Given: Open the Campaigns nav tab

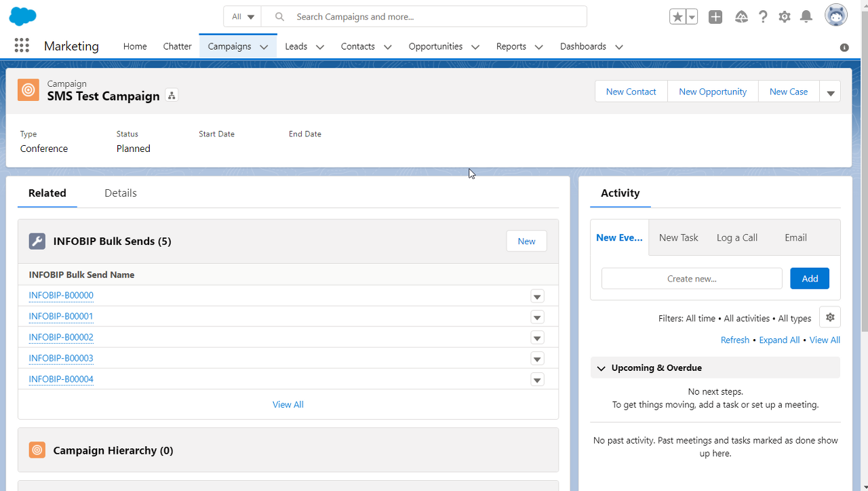Looking at the screenshot, I should [x=229, y=46].
